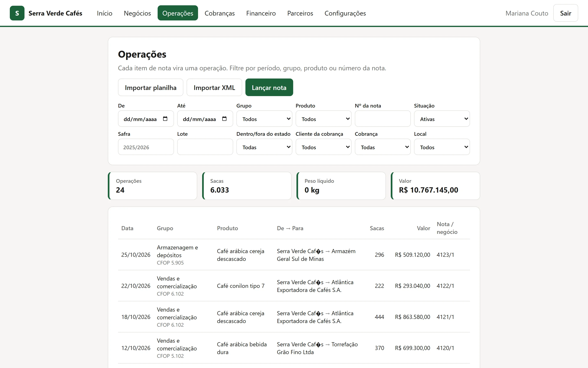The height and width of the screenshot is (368, 588).
Task: Click Café arábica bebida dura product cell
Action: 242,348
